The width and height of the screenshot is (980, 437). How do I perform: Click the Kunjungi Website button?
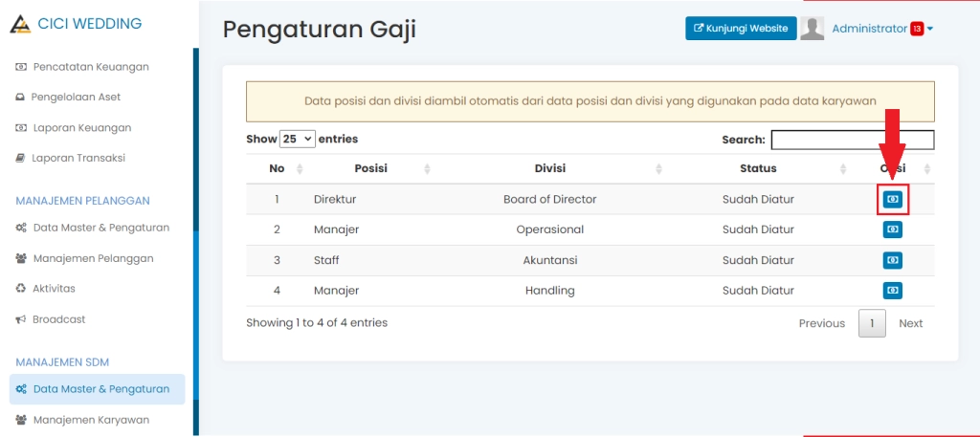click(741, 28)
